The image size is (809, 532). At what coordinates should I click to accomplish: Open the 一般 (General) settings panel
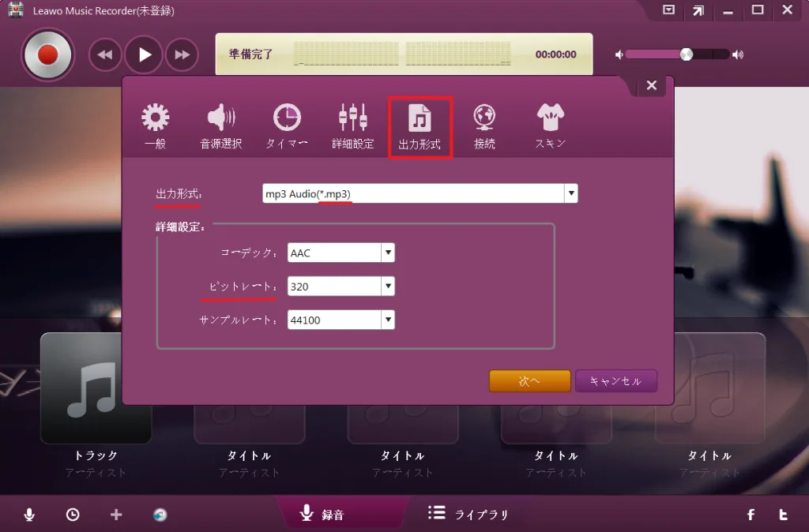click(x=155, y=122)
